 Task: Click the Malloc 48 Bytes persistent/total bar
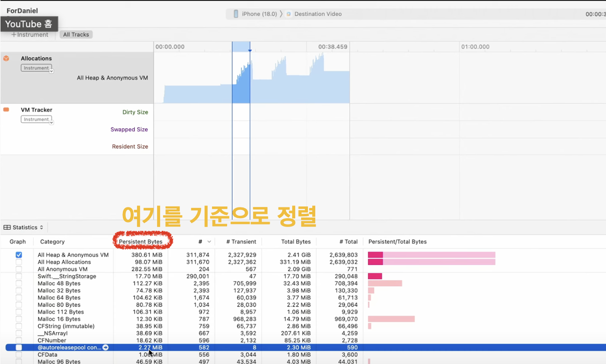tap(385, 283)
